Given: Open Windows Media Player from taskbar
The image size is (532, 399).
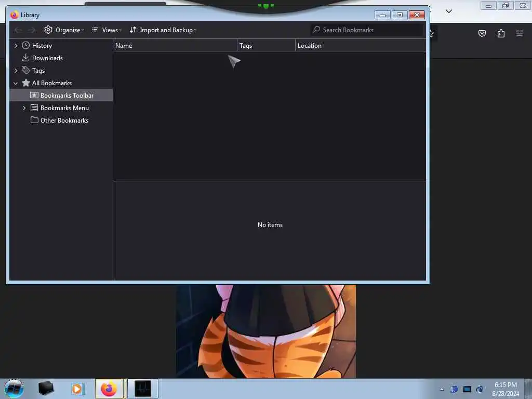Looking at the screenshot, I should tap(77, 389).
